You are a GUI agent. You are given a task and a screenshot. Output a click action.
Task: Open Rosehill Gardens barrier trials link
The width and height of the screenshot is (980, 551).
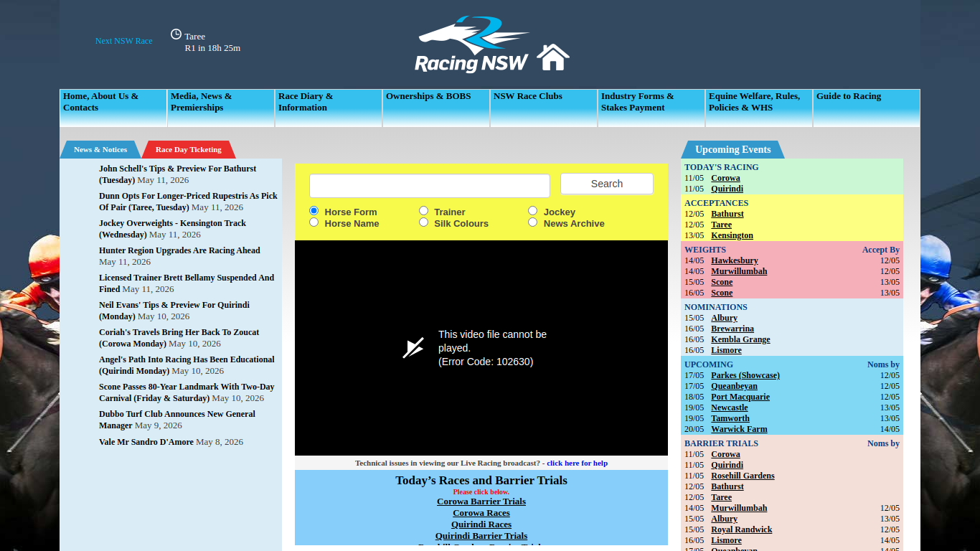pos(743,476)
